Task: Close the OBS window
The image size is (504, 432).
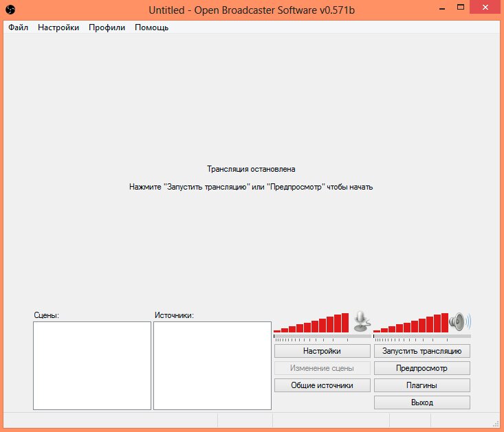Action: point(485,7)
